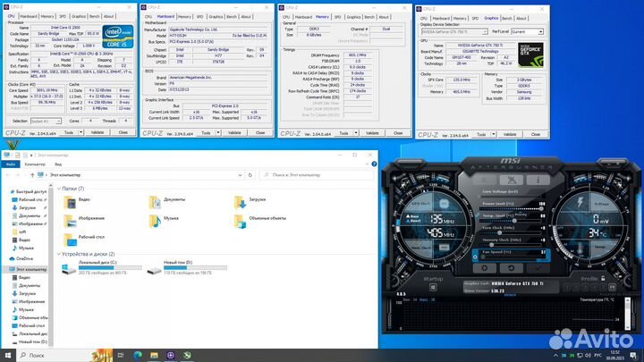Adjust the Power Limit slider
This screenshot has height=362, width=644.
click(x=512, y=208)
